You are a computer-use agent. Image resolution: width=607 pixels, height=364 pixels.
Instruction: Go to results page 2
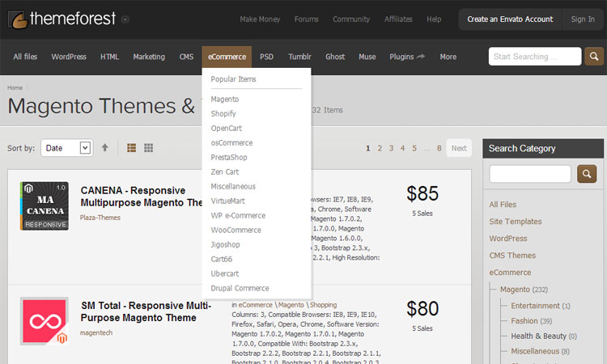[x=380, y=148]
